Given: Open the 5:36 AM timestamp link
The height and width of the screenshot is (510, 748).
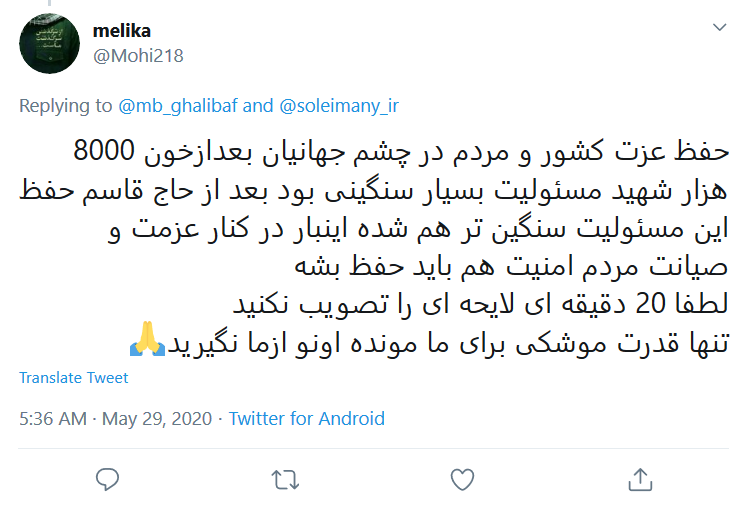Looking at the screenshot, I should tap(52, 419).
